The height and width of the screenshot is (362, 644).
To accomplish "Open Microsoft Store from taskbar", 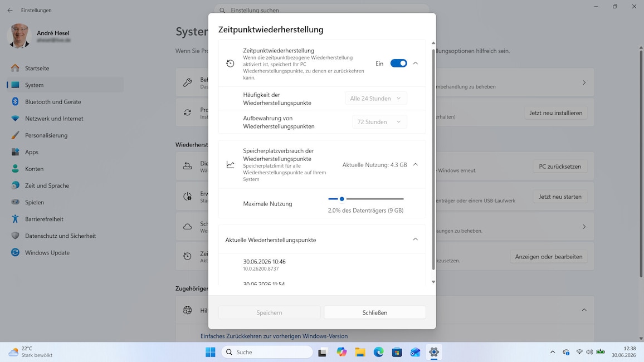I will tap(397, 352).
